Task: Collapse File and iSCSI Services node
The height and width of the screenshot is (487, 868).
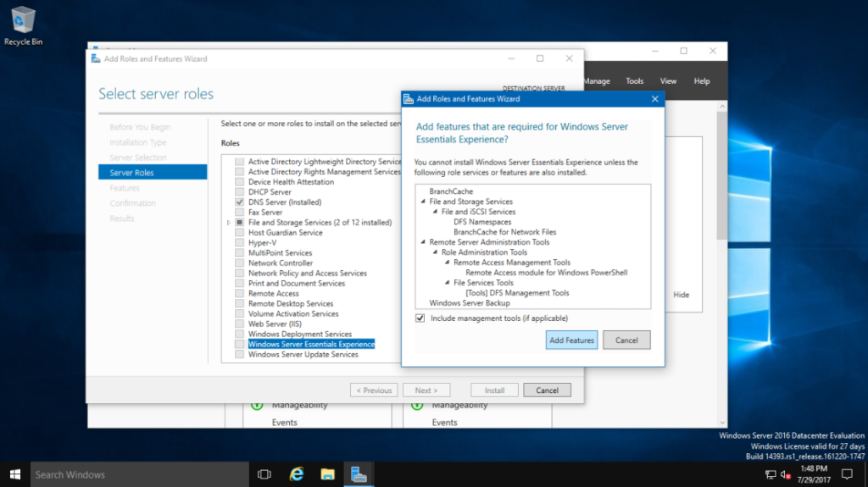Action: point(435,212)
